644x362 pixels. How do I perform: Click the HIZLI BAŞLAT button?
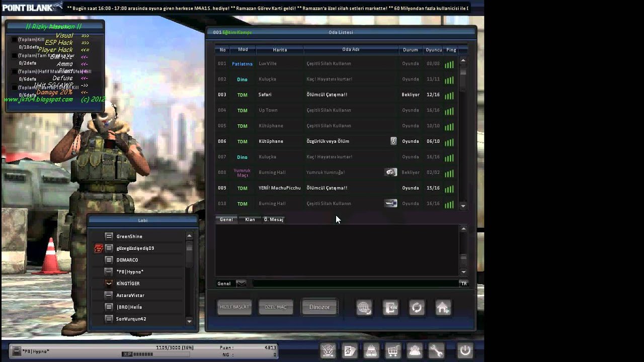point(234,307)
